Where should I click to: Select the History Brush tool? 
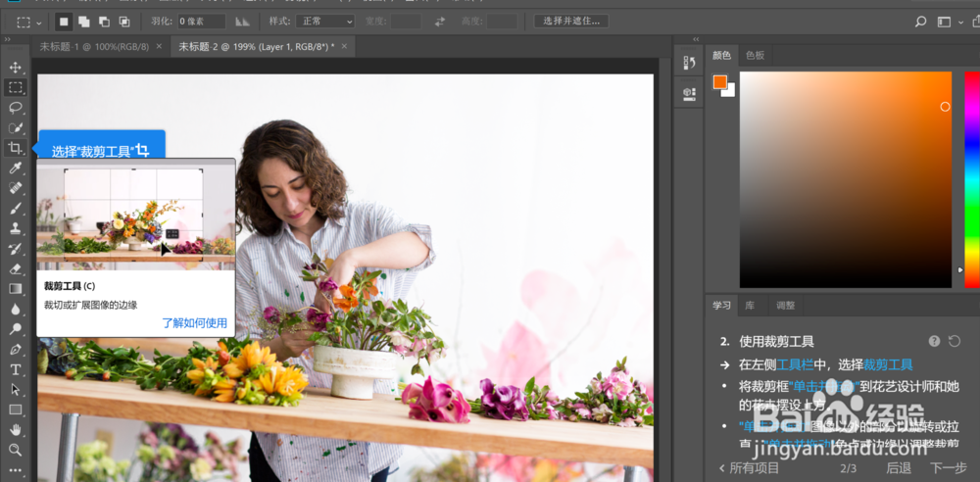(x=15, y=249)
